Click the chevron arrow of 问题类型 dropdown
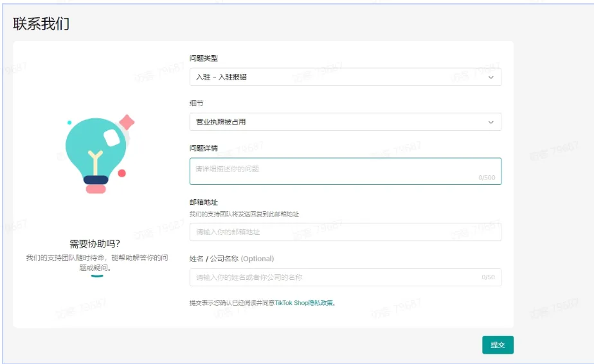Viewport: 594px width, 364px height. click(491, 77)
